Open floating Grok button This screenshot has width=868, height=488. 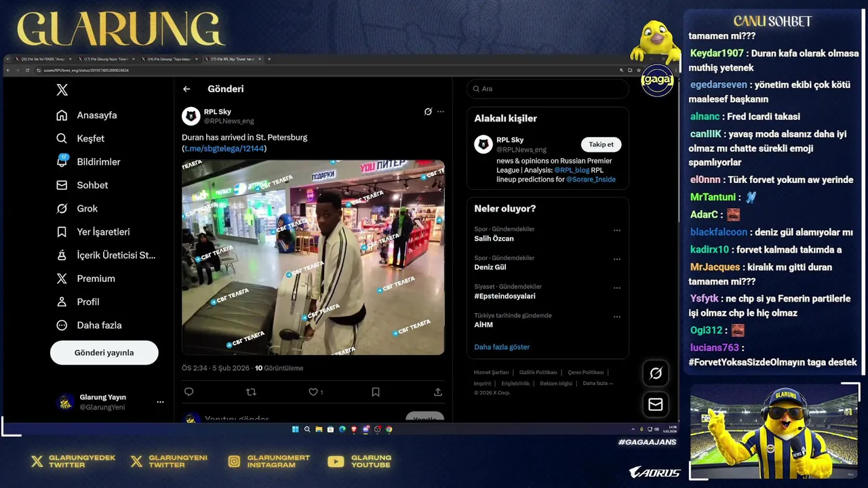coord(656,373)
